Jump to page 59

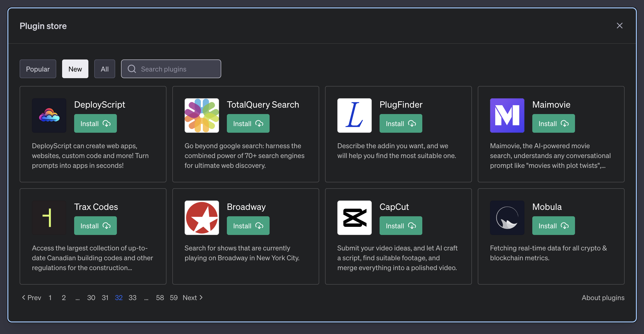(174, 297)
